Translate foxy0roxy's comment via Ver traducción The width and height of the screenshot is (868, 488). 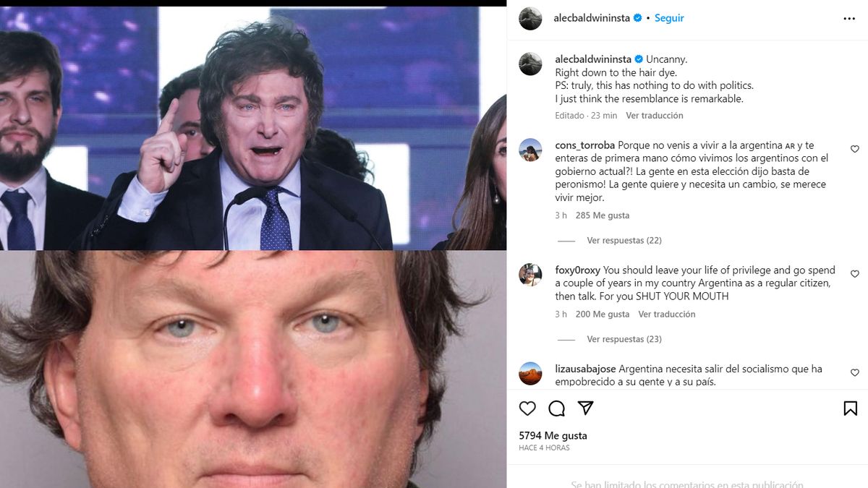pos(667,314)
